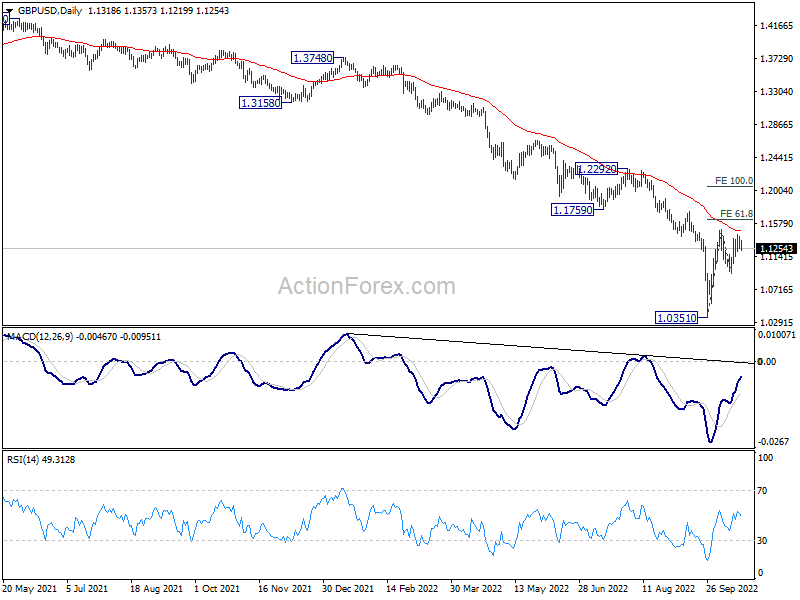
Task: Click the 1.17590 price label
Action: pyautogui.click(x=572, y=209)
